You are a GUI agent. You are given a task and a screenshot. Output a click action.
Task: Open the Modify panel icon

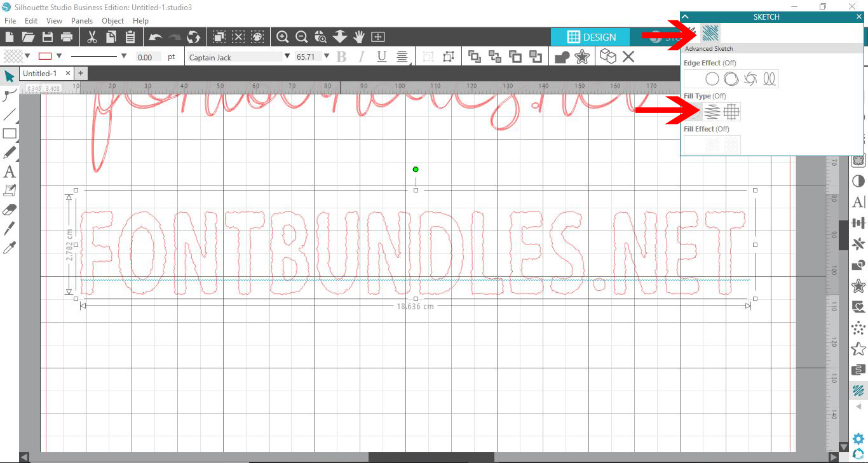[x=858, y=264]
